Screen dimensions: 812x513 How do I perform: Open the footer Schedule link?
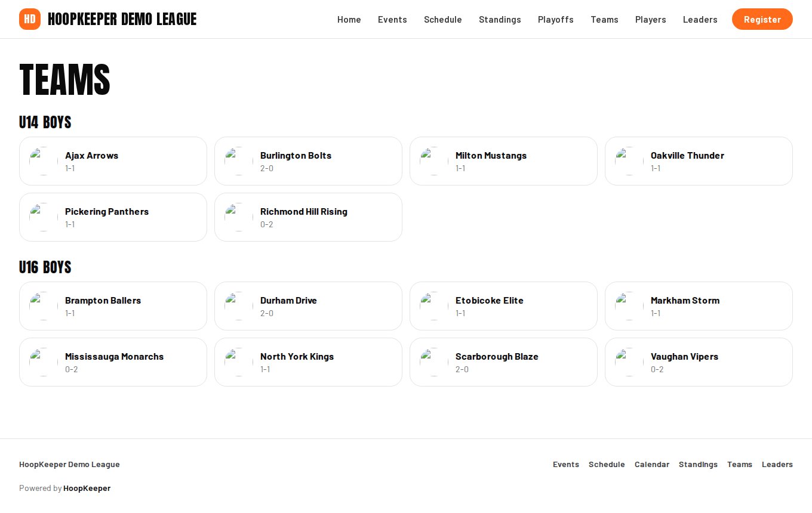(x=607, y=464)
